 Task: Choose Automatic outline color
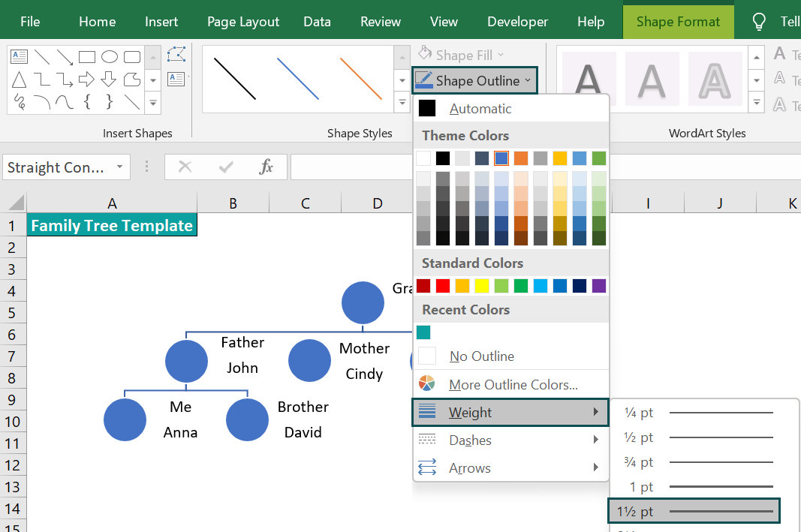click(510, 108)
